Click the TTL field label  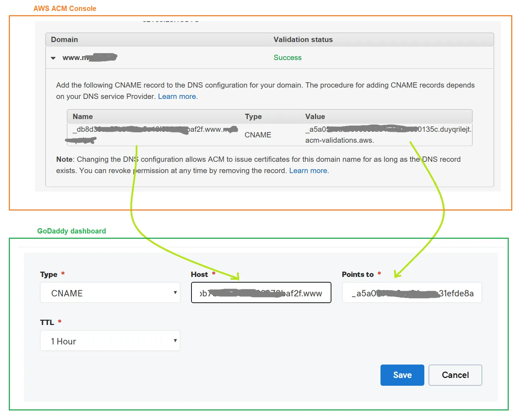point(47,323)
